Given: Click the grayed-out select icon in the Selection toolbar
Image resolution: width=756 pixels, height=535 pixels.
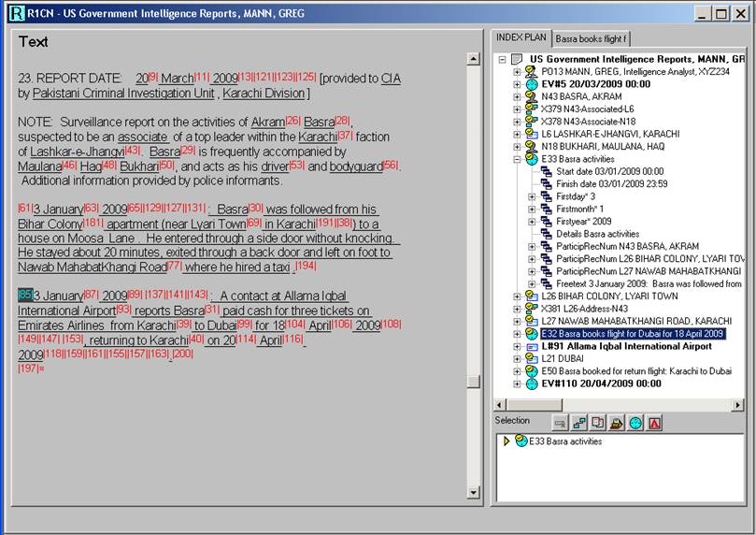Looking at the screenshot, I should click(561, 423).
